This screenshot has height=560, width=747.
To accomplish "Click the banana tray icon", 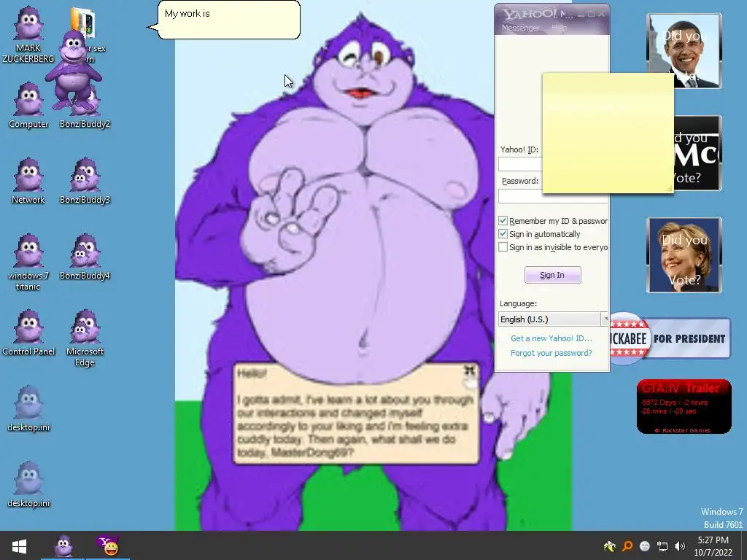I will tap(609, 546).
